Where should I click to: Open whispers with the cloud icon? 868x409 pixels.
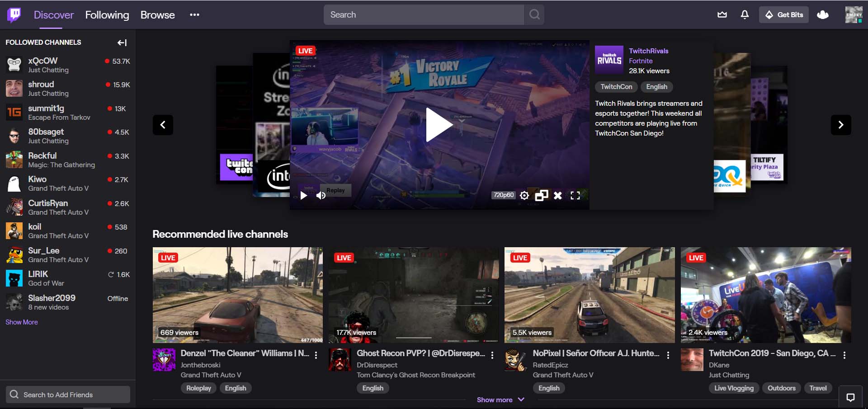point(823,14)
